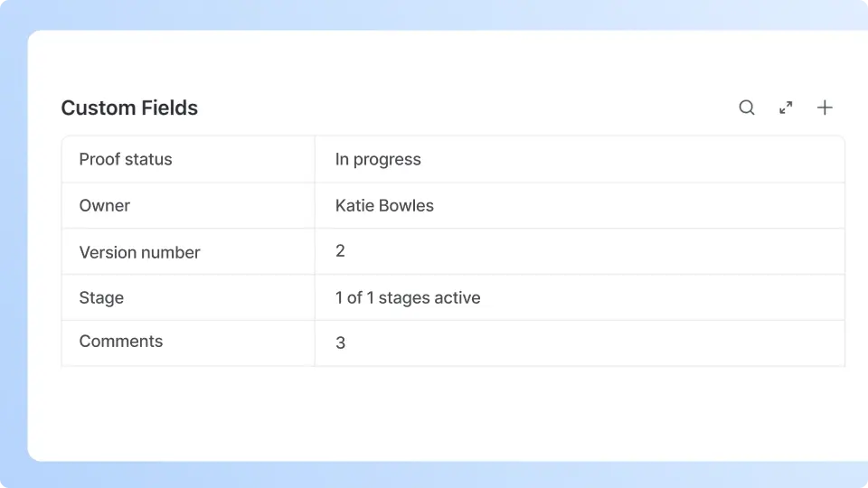The width and height of the screenshot is (868, 488).
Task: Click the Comments count value 3
Action: (340, 343)
